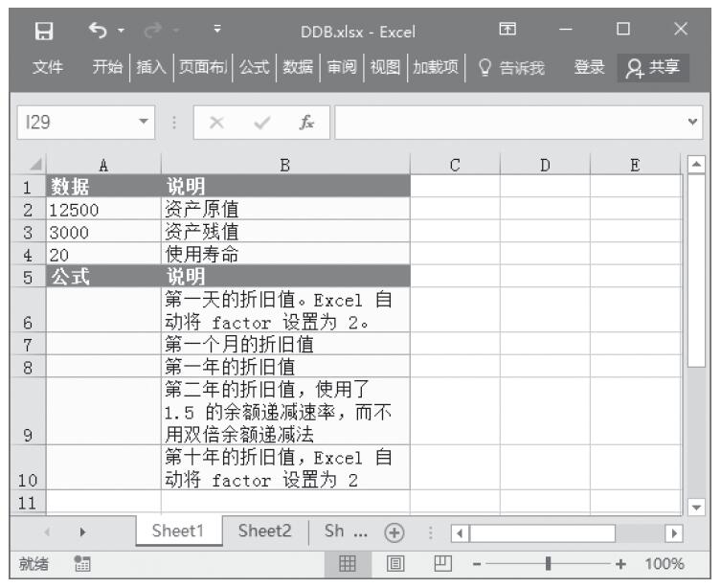This screenshot has height=588, width=721.
Task: Click the Save icon in title bar
Action: tap(42, 32)
